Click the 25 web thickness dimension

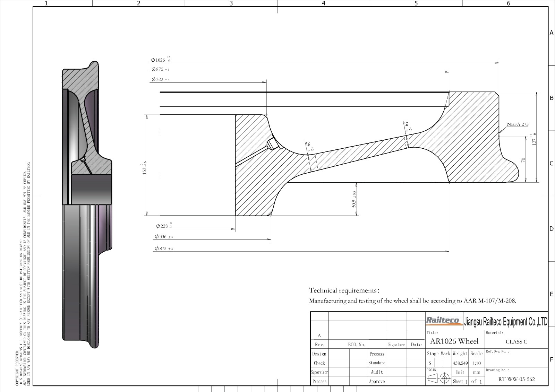(x=309, y=147)
